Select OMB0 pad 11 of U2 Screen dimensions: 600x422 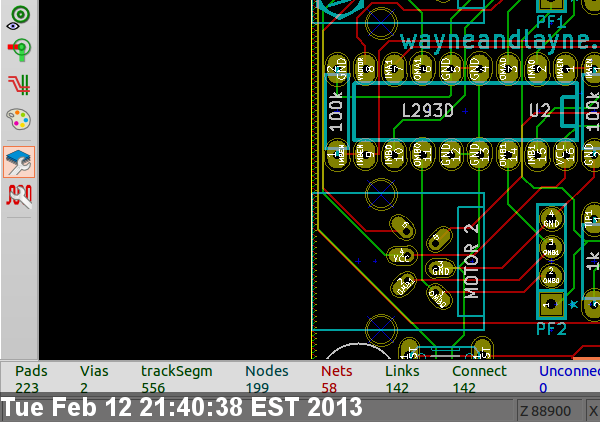(422, 154)
